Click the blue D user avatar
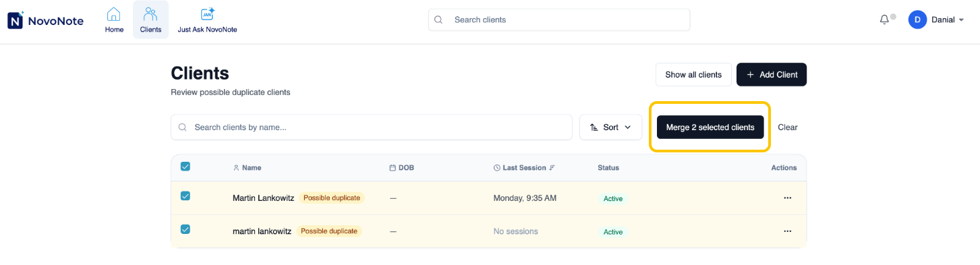This screenshot has height=265, width=980. click(x=917, y=20)
